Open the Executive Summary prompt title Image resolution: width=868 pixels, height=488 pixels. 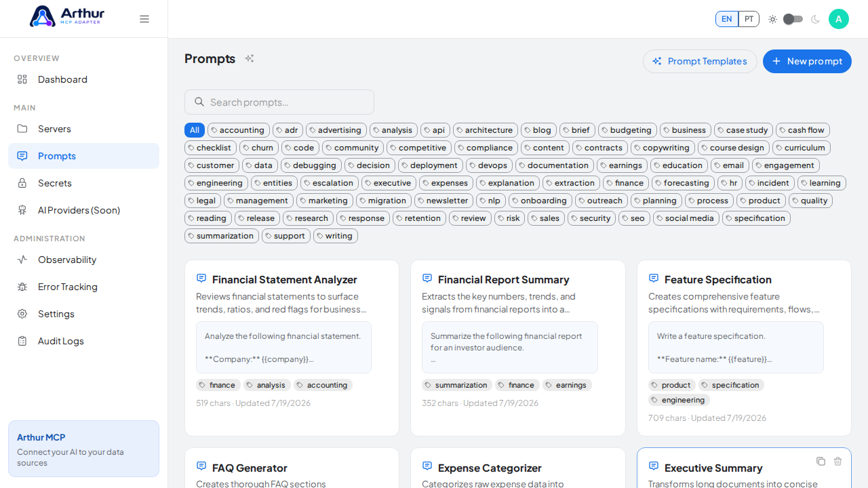[x=713, y=468]
